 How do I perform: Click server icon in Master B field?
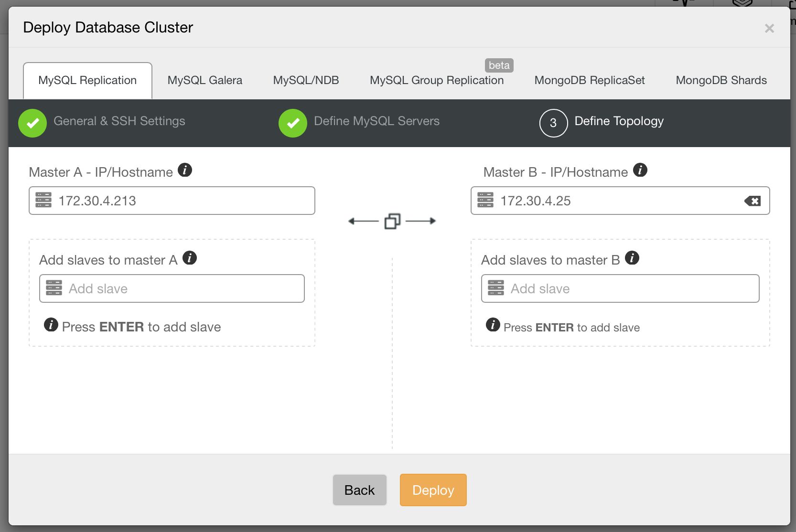click(485, 200)
